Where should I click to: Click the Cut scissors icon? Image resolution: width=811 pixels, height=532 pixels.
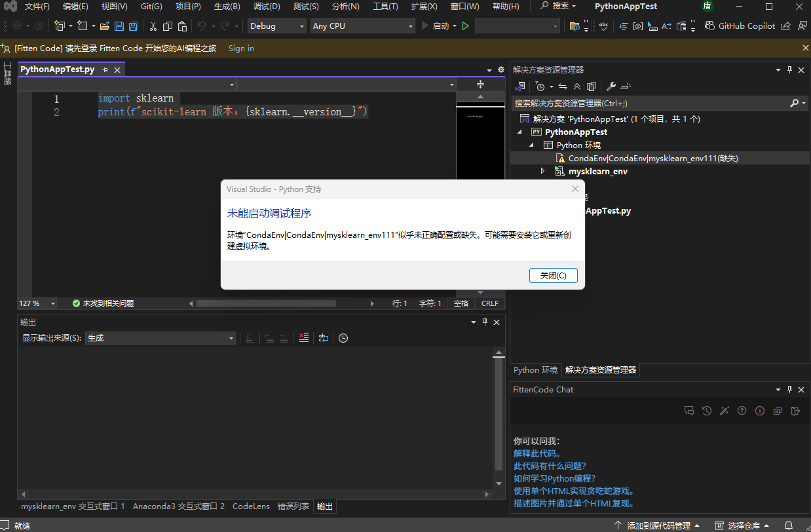[x=153, y=26]
